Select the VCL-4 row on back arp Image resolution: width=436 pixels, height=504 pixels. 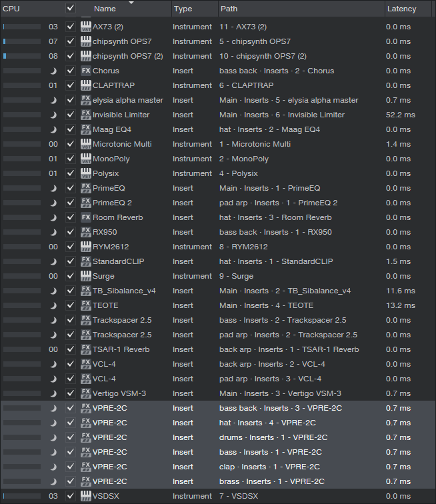218,364
